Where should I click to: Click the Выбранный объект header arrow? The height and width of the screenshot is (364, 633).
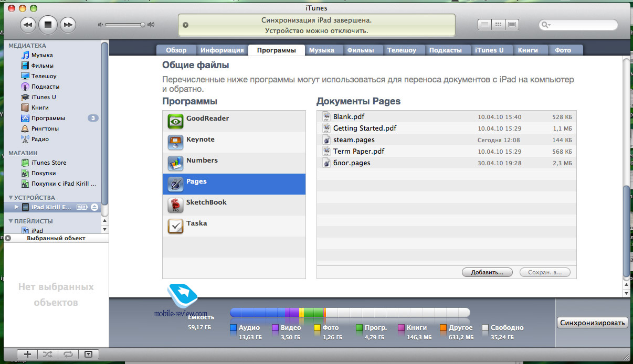[x=7, y=238]
